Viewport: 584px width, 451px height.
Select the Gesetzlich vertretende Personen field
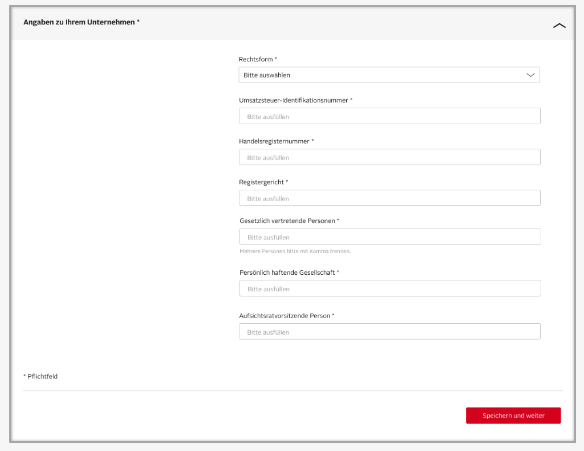click(390, 236)
